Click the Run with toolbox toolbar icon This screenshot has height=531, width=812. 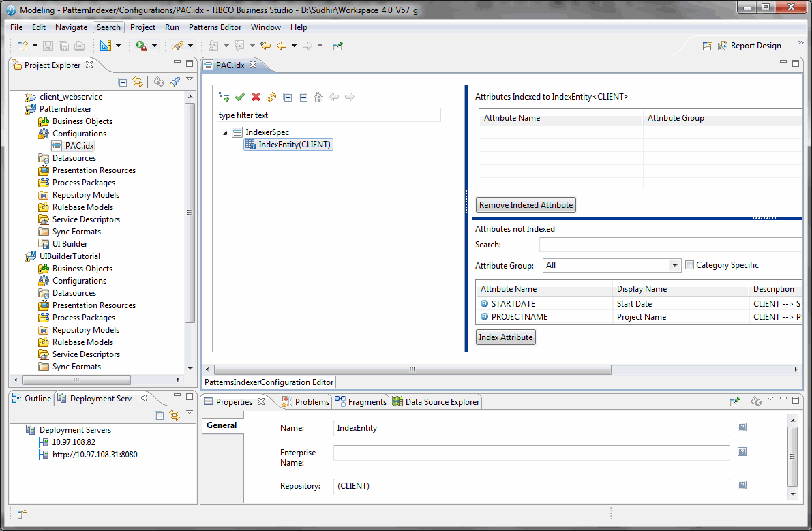141,46
